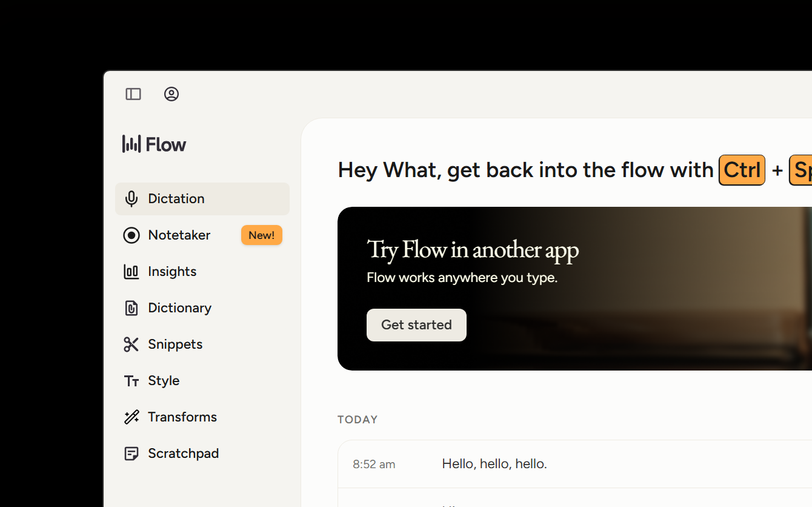Click the Get started button
Image resolution: width=812 pixels, height=507 pixels.
pos(416,325)
